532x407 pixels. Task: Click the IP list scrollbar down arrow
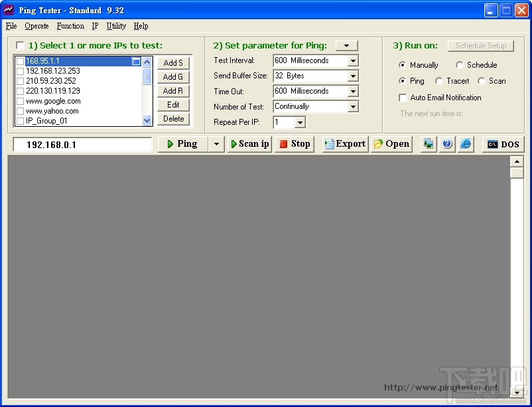147,120
